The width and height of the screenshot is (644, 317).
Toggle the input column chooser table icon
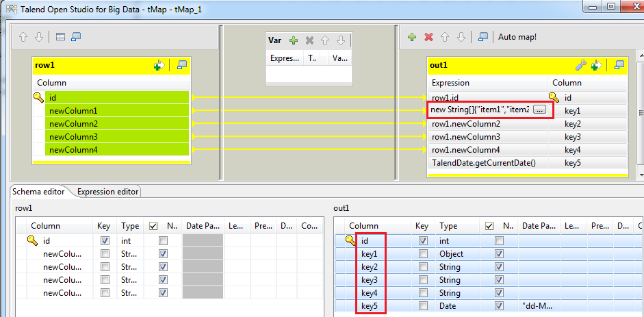click(60, 37)
